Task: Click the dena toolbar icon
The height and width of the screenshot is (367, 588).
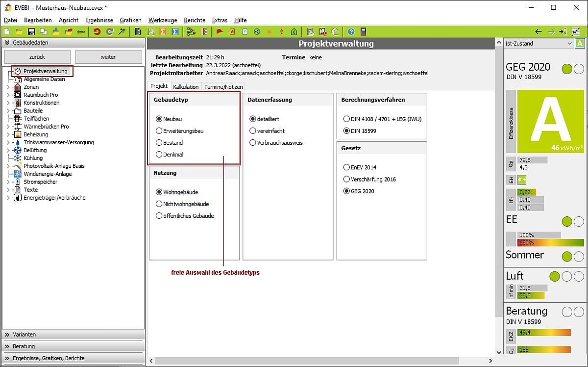Action: click(81, 32)
